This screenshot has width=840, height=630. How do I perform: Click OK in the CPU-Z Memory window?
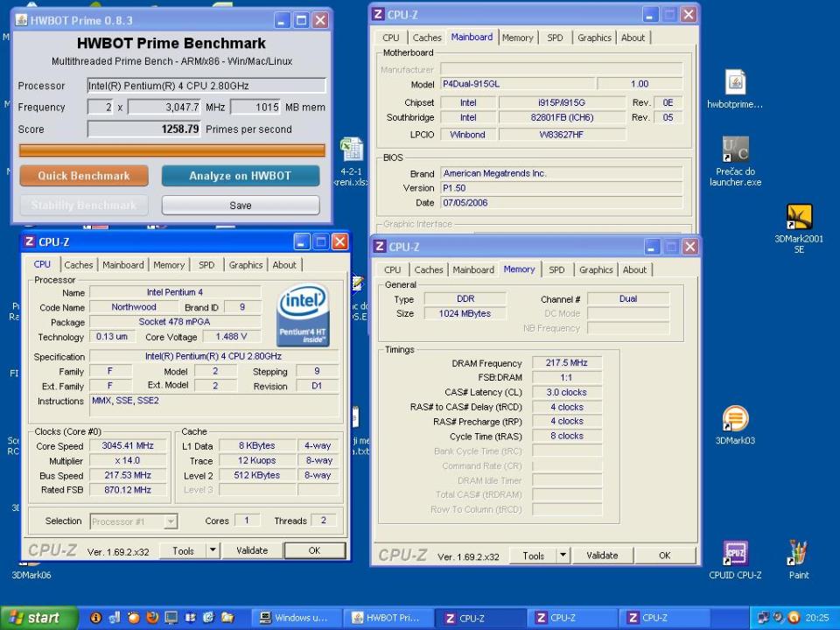(x=665, y=556)
